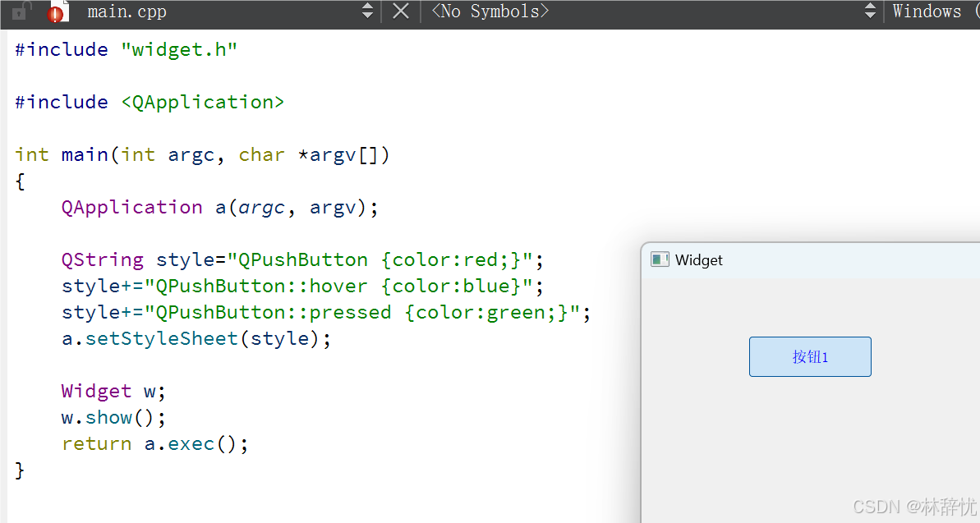
Task: Click the QApplication type in the code
Action: 132,207
